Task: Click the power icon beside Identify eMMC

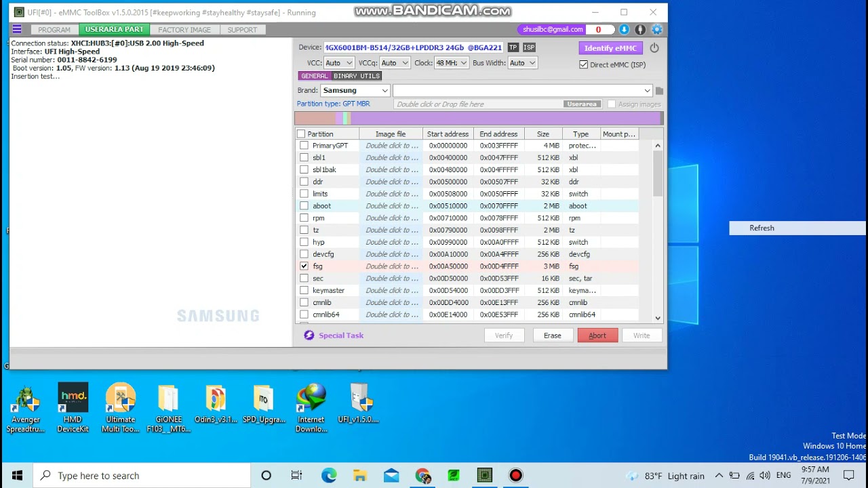Action: tap(654, 48)
